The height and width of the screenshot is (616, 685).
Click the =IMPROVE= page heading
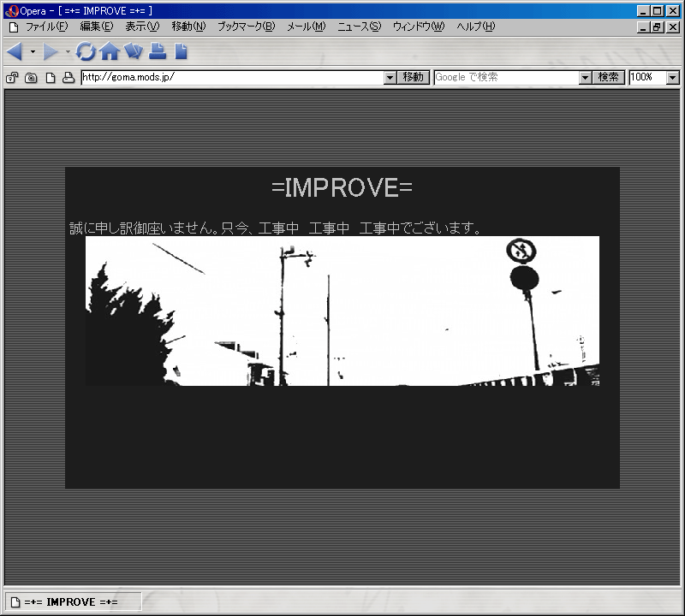pyautogui.click(x=342, y=188)
